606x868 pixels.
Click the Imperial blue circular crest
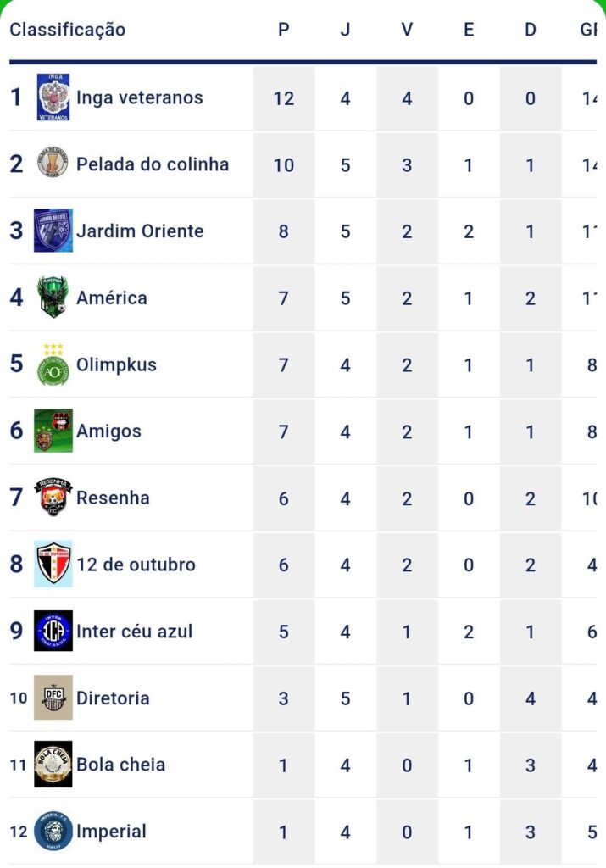pyautogui.click(x=53, y=831)
